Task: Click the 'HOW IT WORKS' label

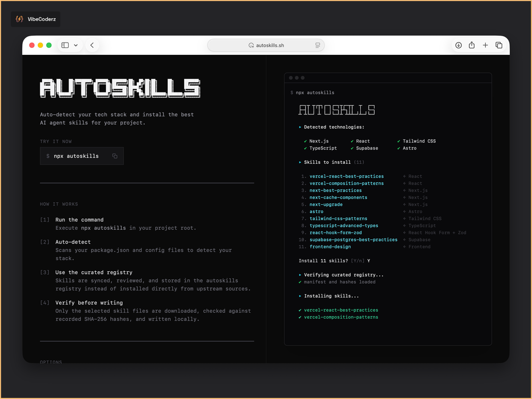Action: pyautogui.click(x=59, y=204)
